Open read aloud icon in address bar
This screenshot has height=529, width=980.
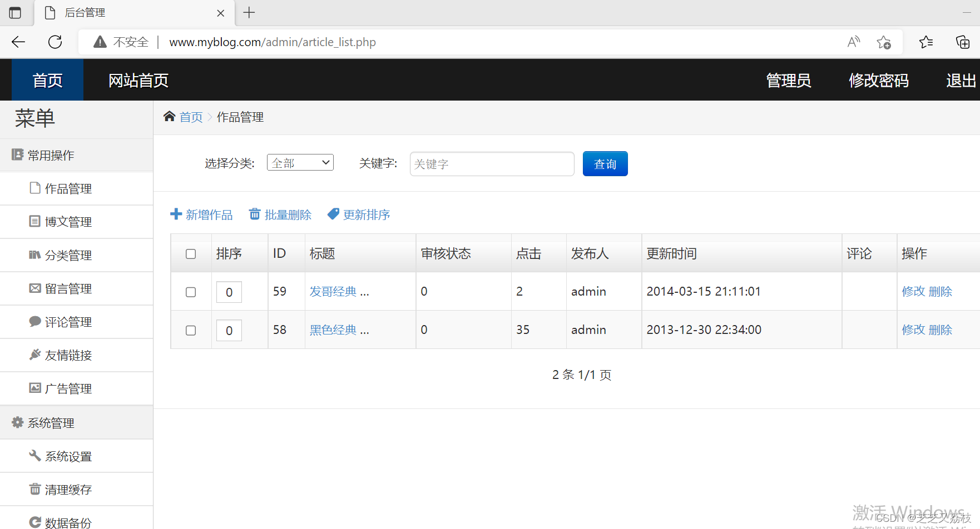pos(853,42)
